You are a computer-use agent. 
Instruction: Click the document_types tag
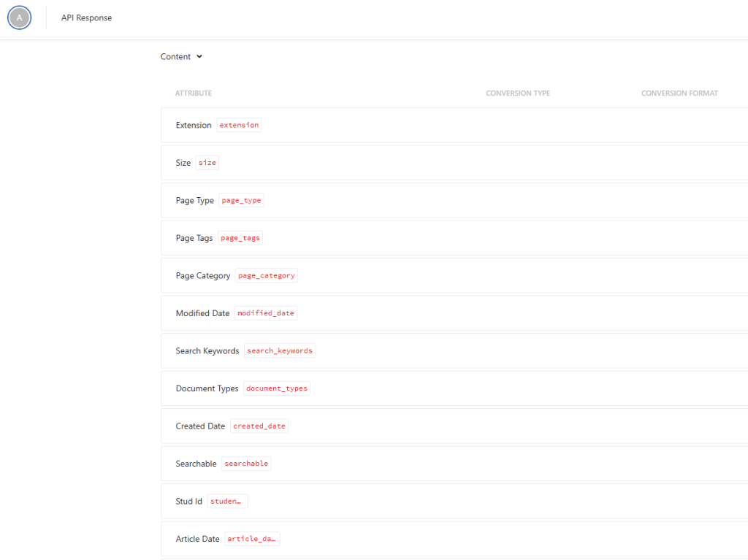(277, 388)
